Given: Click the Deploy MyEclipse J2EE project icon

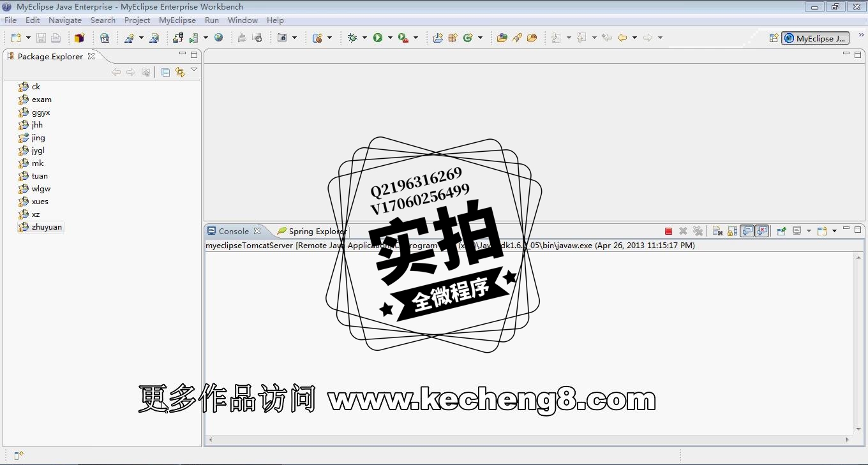Looking at the screenshot, I should [179, 38].
